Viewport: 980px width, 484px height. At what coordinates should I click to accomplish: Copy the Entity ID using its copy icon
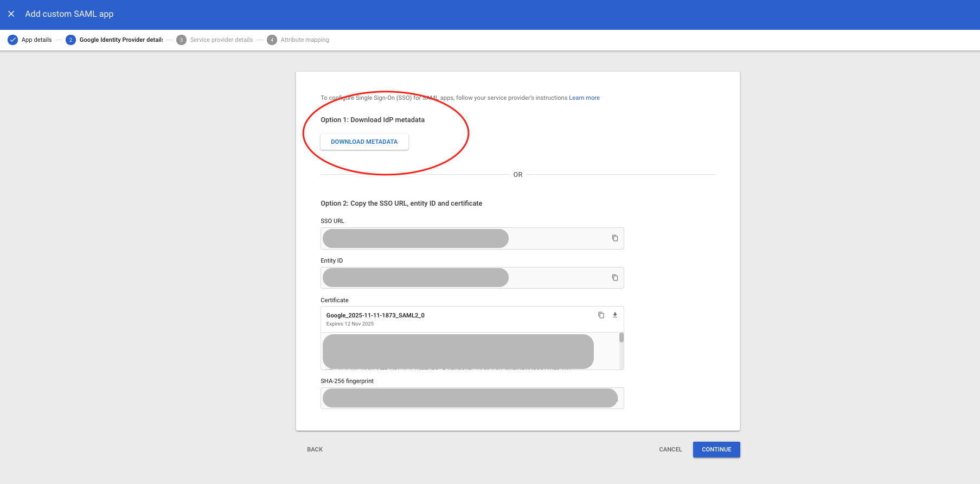(614, 278)
